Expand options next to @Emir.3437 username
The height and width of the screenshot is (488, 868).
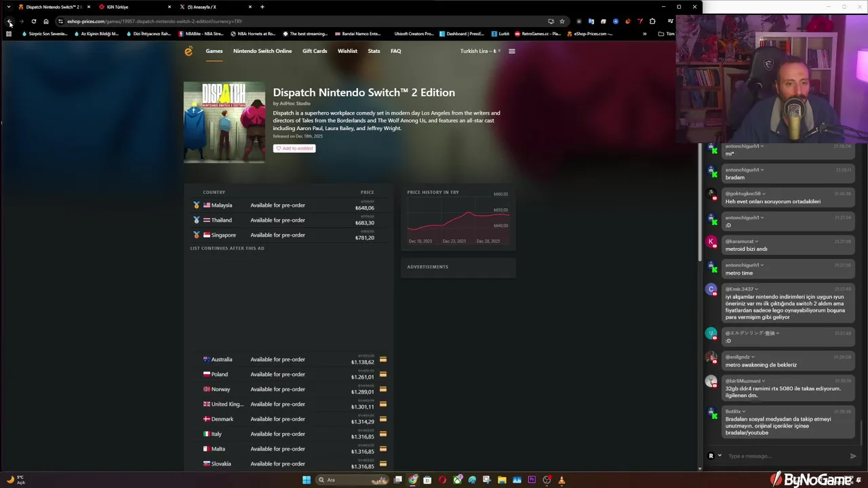coord(757,289)
